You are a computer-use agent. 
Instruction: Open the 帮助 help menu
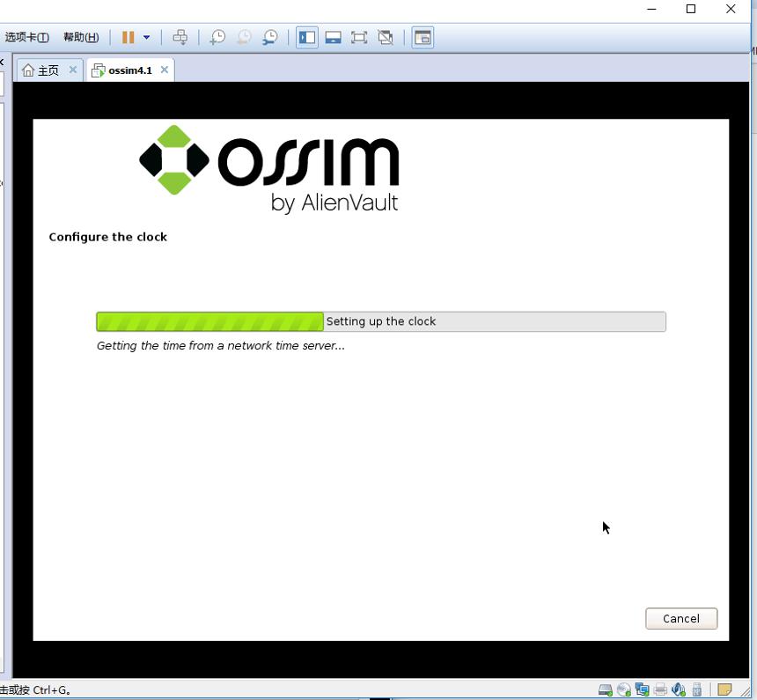click(81, 37)
